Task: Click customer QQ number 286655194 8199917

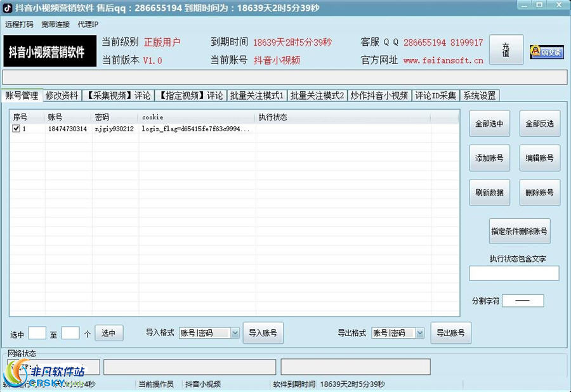Action: click(x=443, y=42)
